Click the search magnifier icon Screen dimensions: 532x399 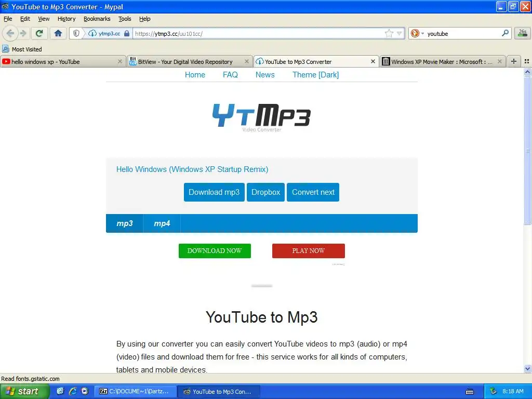click(505, 33)
